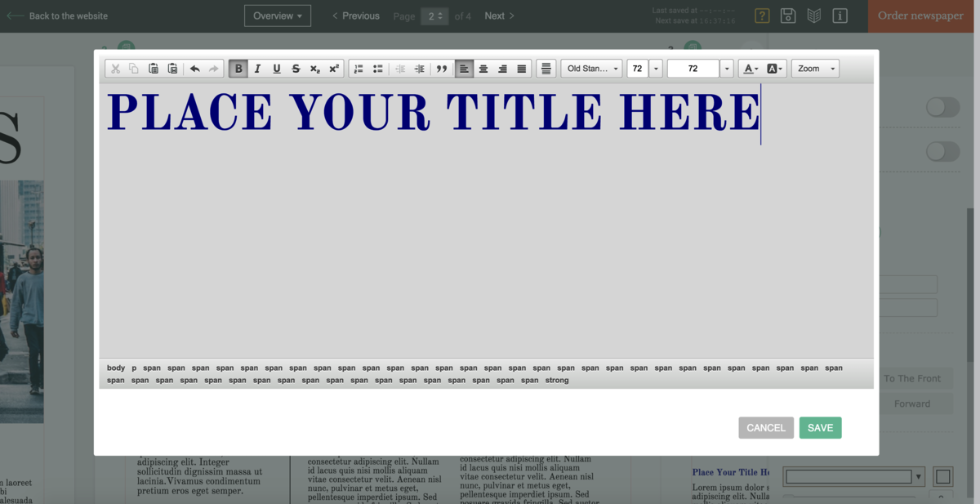Insert a numbered list
This screenshot has width=980, height=504.
tap(358, 69)
